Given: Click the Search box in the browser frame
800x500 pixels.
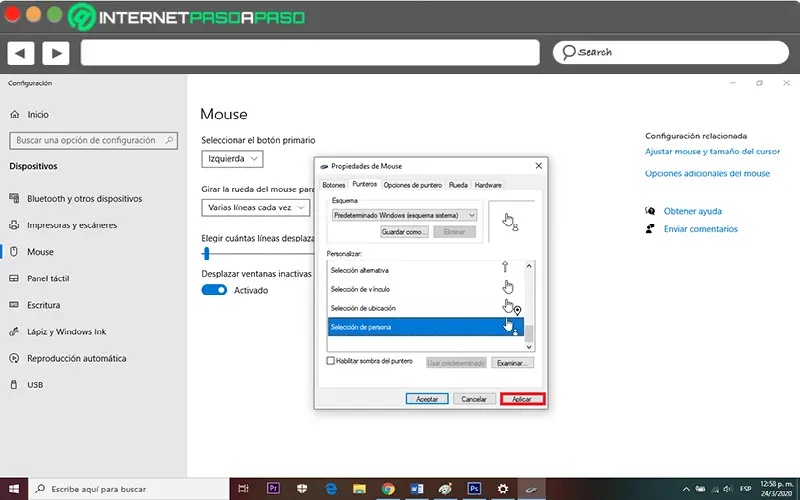Looking at the screenshot, I should click(x=670, y=53).
